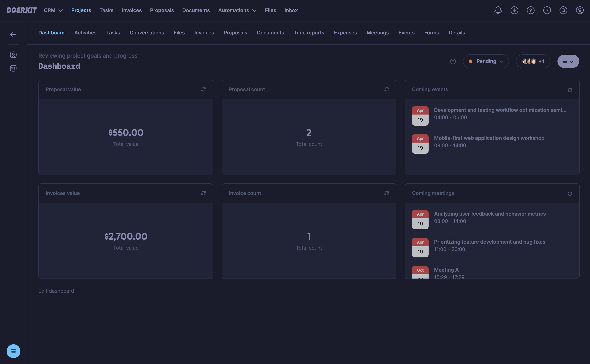Click the back arrow to exit project
590x364 pixels.
[x=13, y=34]
